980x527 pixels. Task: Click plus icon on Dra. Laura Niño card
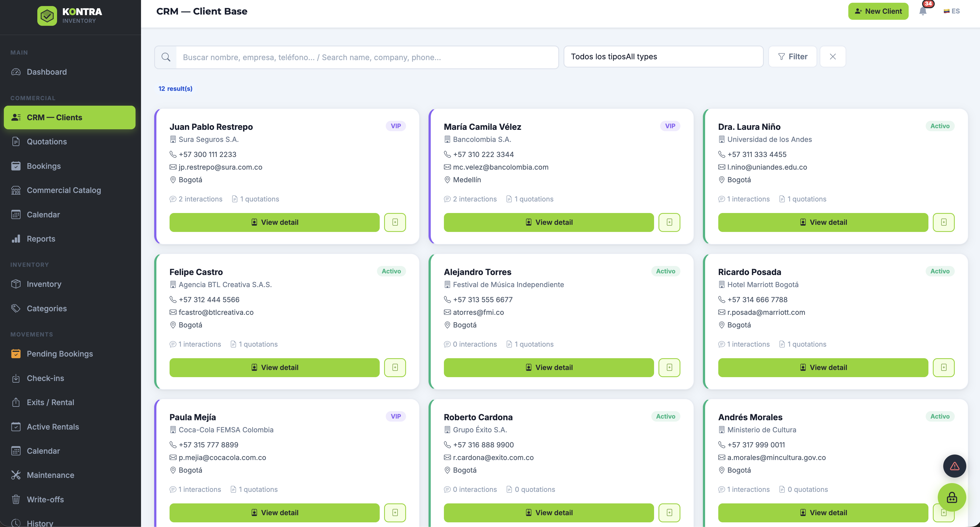[x=944, y=222]
